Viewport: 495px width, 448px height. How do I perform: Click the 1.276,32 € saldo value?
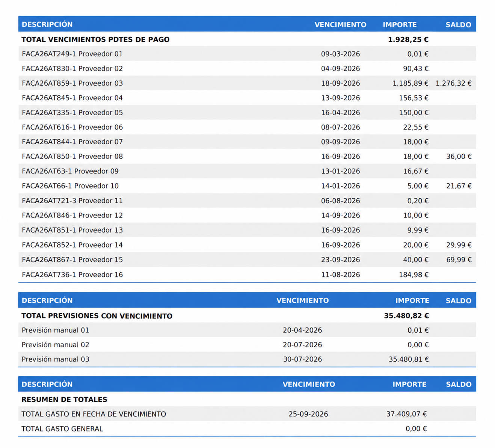(x=453, y=83)
